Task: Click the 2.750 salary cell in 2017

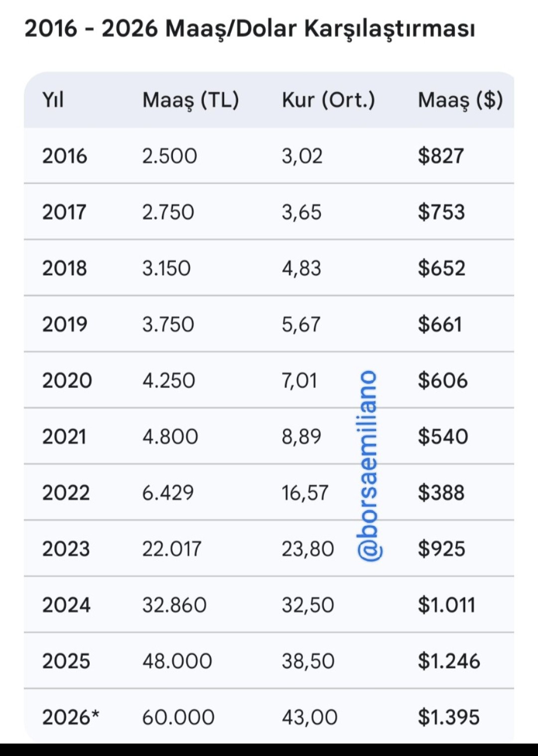Action: [x=168, y=212]
